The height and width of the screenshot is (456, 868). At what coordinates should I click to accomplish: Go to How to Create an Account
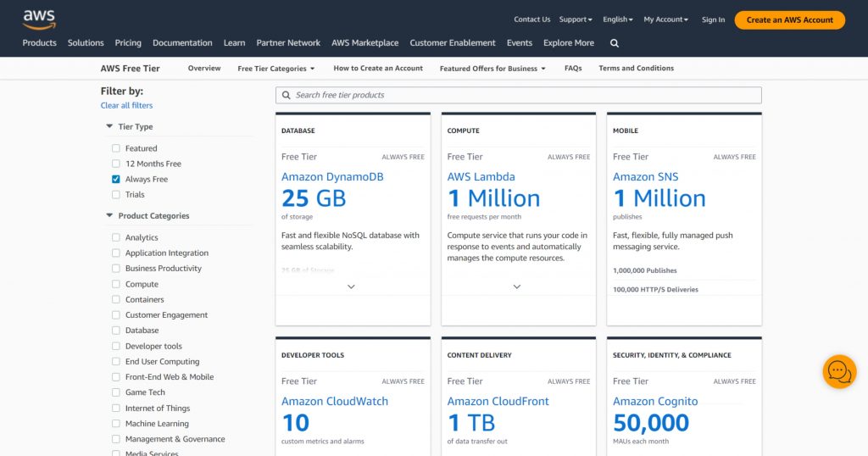(x=378, y=68)
